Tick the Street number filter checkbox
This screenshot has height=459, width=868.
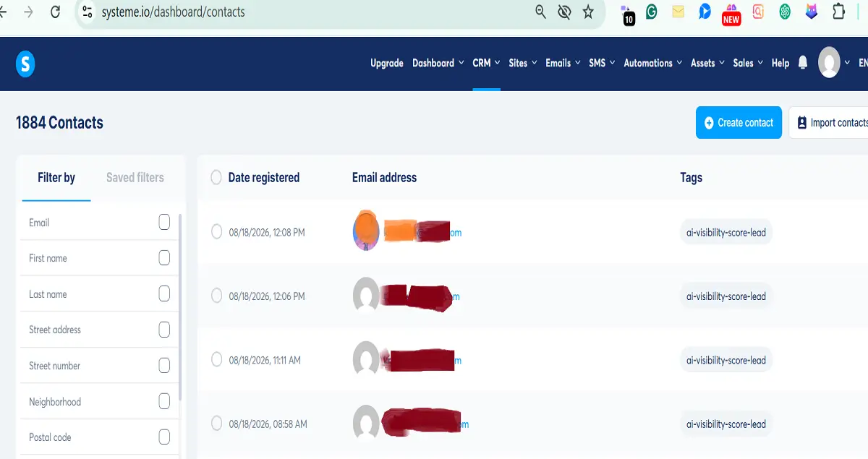pos(164,365)
